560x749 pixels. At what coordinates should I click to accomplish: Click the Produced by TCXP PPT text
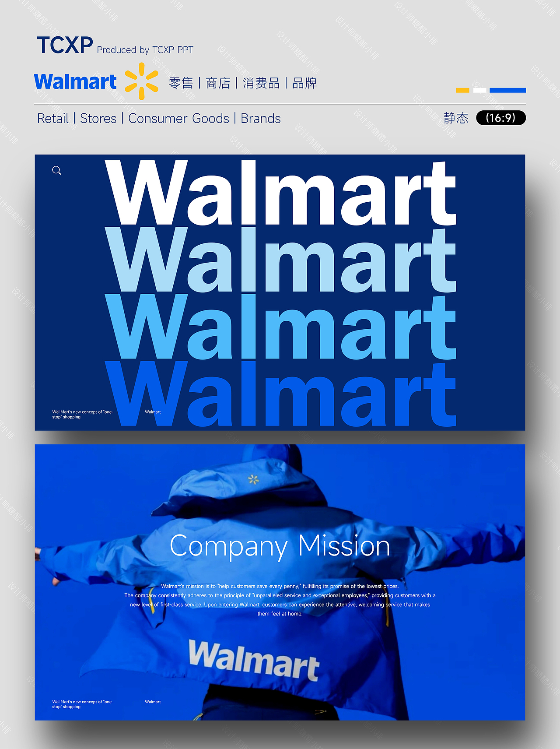145,50
